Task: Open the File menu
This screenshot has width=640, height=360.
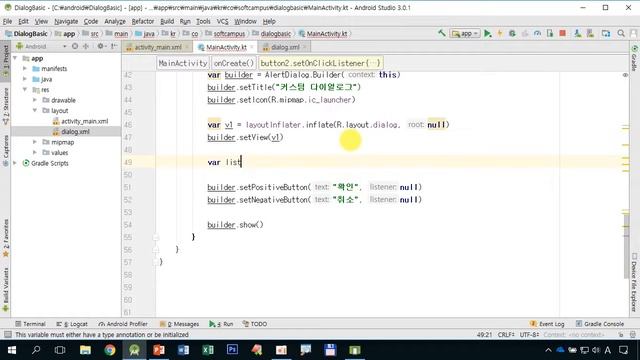Action: pyautogui.click(x=7, y=21)
